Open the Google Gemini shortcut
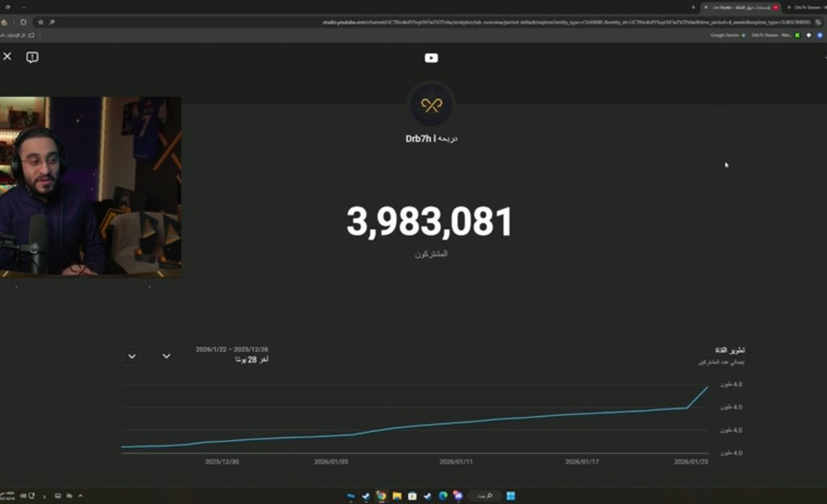 (x=724, y=35)
